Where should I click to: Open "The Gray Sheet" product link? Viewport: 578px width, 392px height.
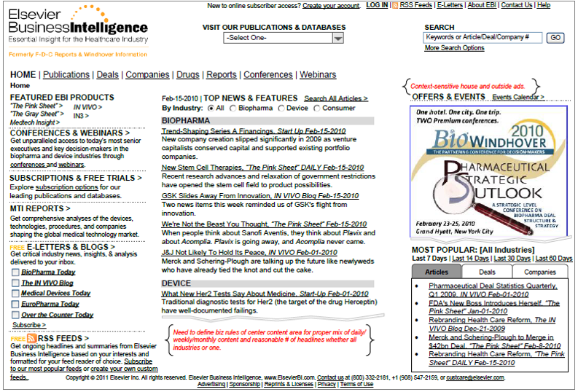(x=37, y=114)
